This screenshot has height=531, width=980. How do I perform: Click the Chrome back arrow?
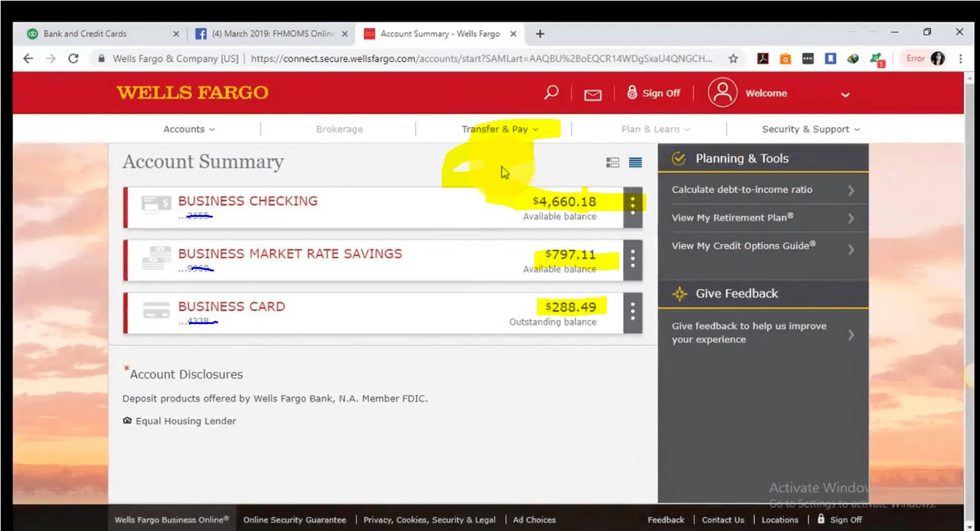click(28, 58)
